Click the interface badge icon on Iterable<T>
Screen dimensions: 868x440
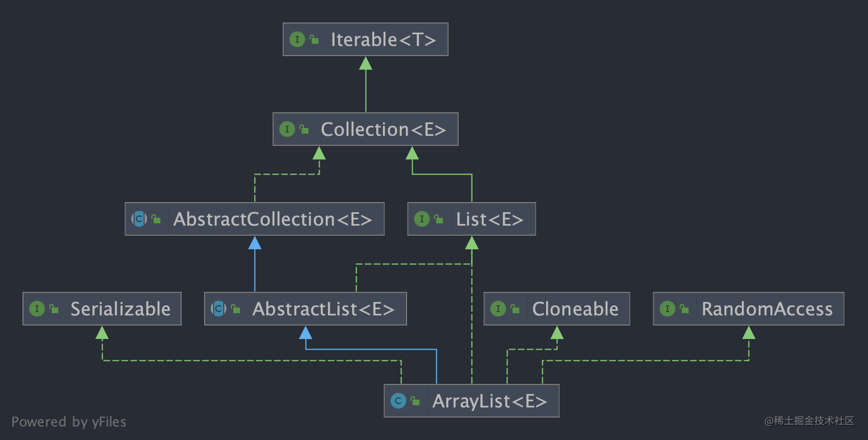297,39
